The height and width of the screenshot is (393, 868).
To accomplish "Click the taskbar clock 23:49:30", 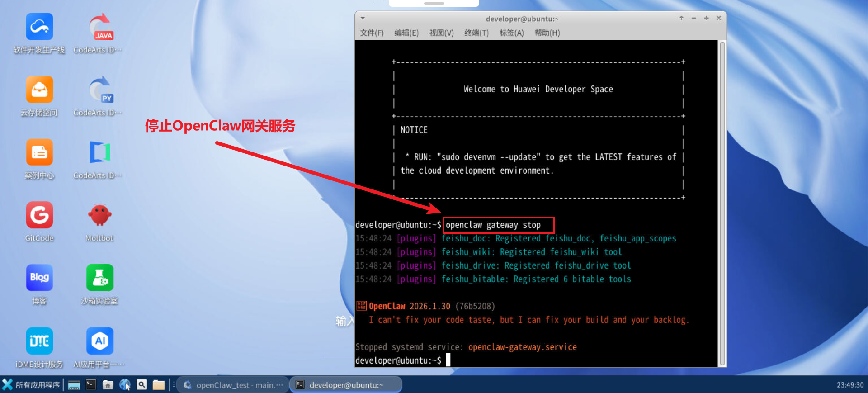I will click(x=850, y=385).
